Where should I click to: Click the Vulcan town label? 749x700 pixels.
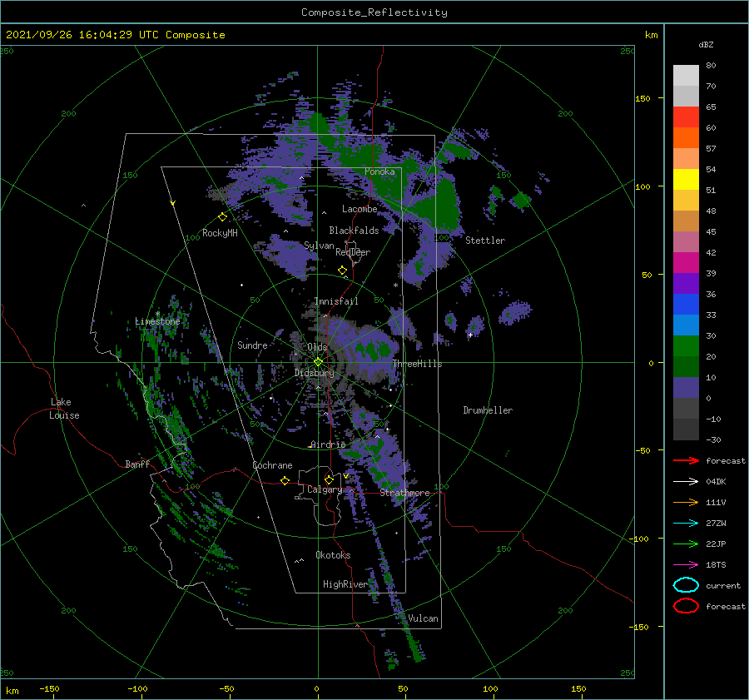pos(424,618)
